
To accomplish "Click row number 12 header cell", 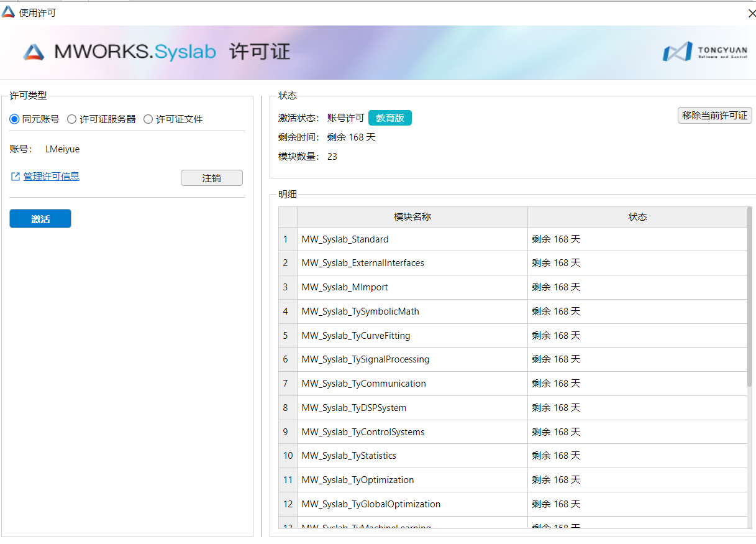I will pos(288,504).
